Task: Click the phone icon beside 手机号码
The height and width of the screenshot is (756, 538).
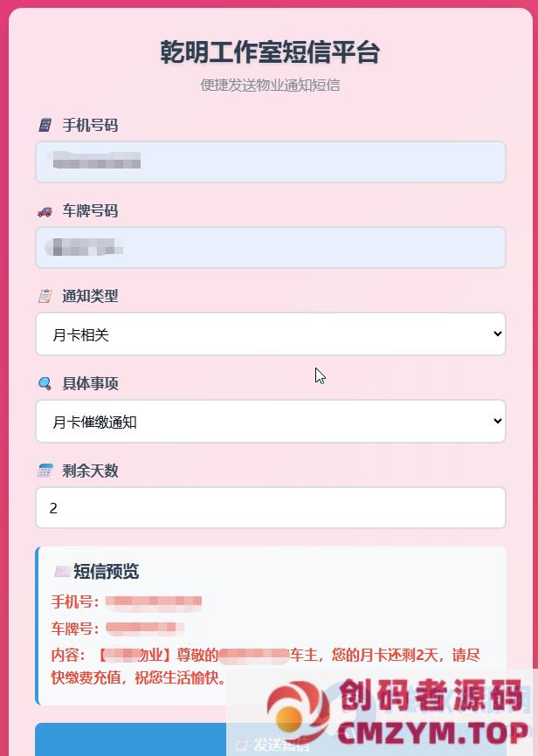Action: (45, 126)
